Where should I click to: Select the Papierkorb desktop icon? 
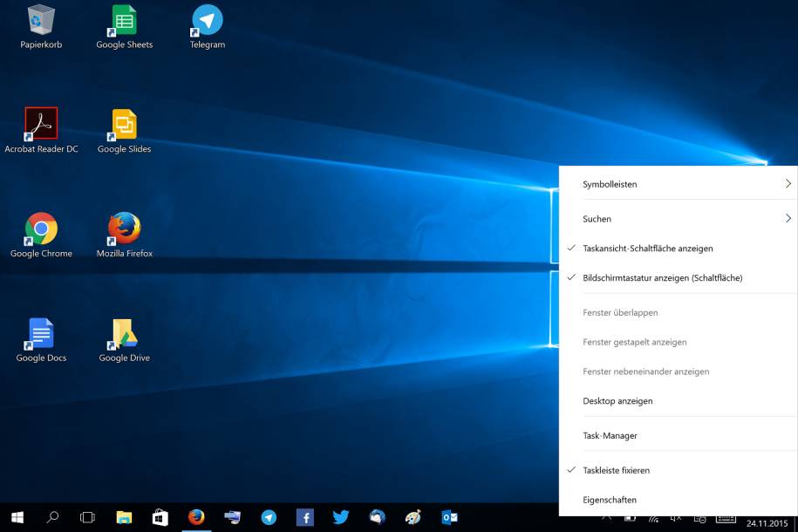click(x=41, y=26)
